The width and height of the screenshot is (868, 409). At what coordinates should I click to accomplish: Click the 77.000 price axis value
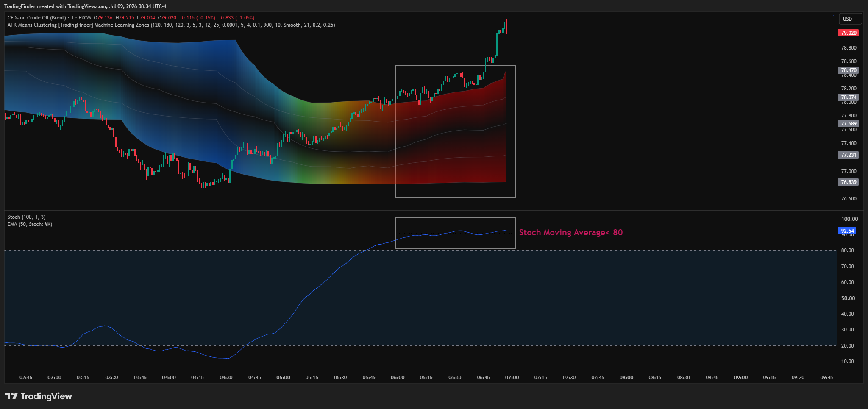pyautogui.click(x=849, y=171)
